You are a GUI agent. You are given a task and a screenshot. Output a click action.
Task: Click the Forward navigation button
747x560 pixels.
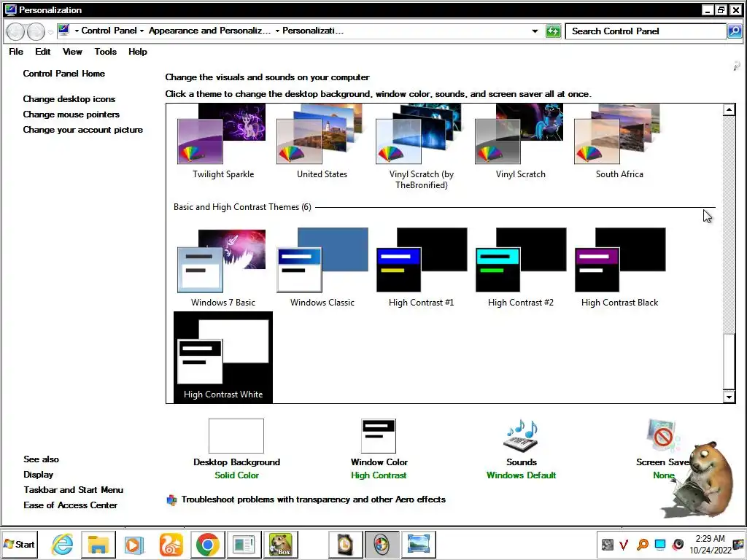pyautogui.click(x=36, y=31)
